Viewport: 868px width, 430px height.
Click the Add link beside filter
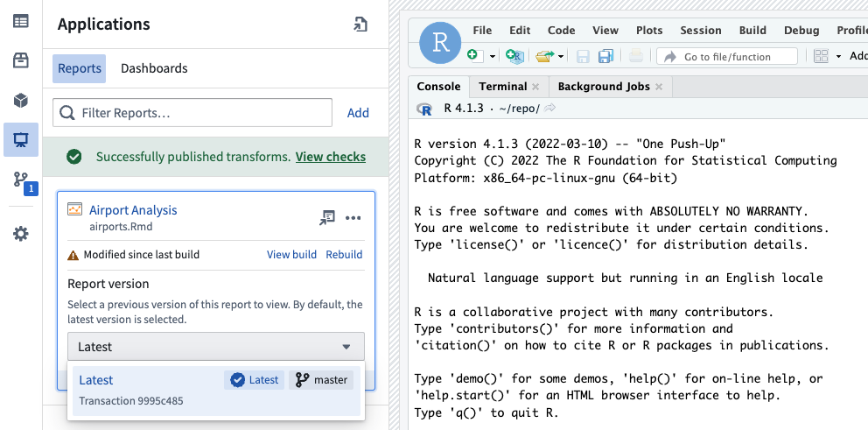tap(358, 113)
